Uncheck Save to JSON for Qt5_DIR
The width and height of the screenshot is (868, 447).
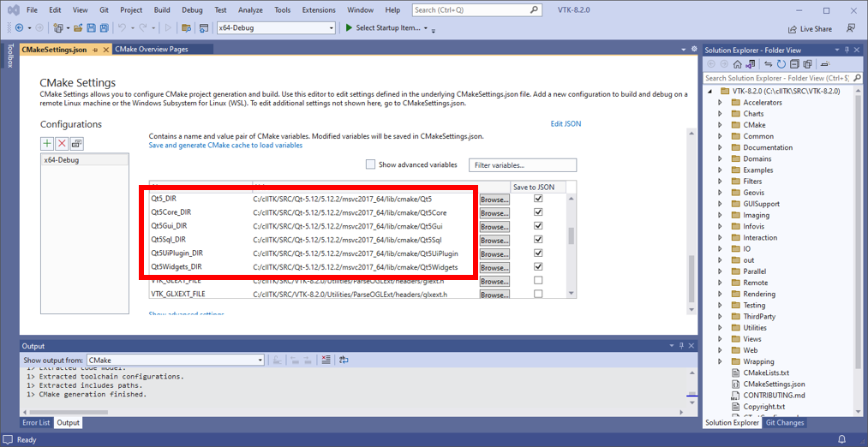(x=537, y=198)
